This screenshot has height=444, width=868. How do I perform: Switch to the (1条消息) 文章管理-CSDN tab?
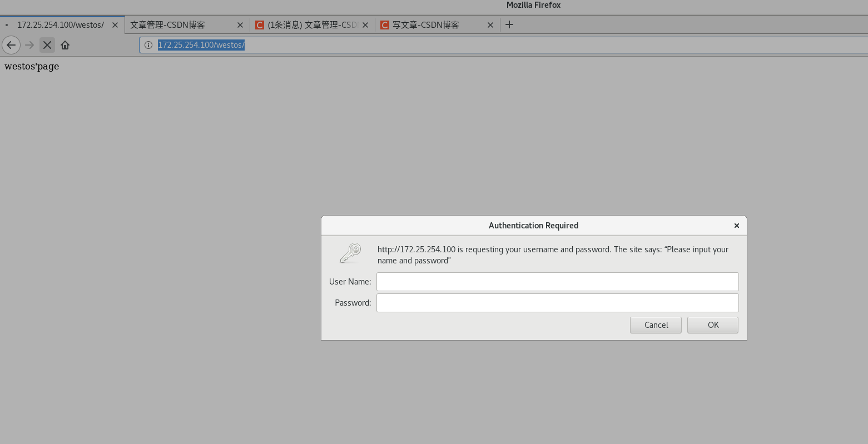312,25
